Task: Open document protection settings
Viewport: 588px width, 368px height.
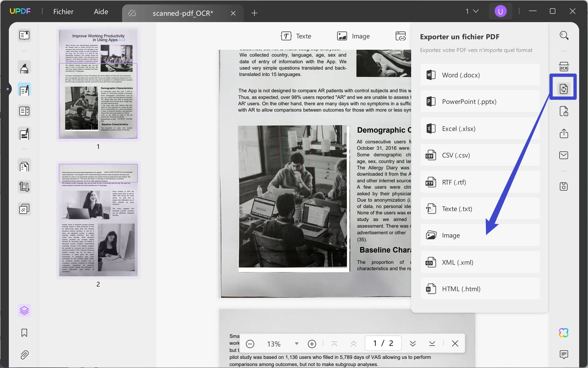Action: click(564, 111)
